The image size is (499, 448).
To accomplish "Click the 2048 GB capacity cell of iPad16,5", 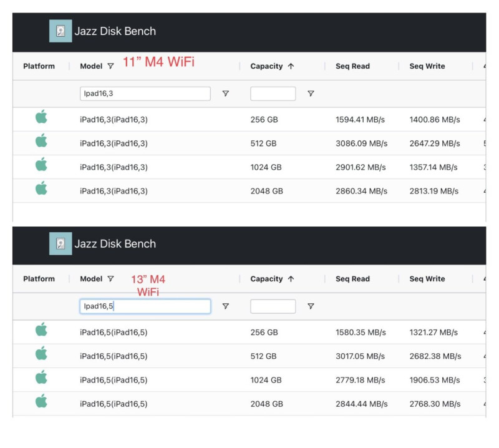I will click(x=267, y=404).
